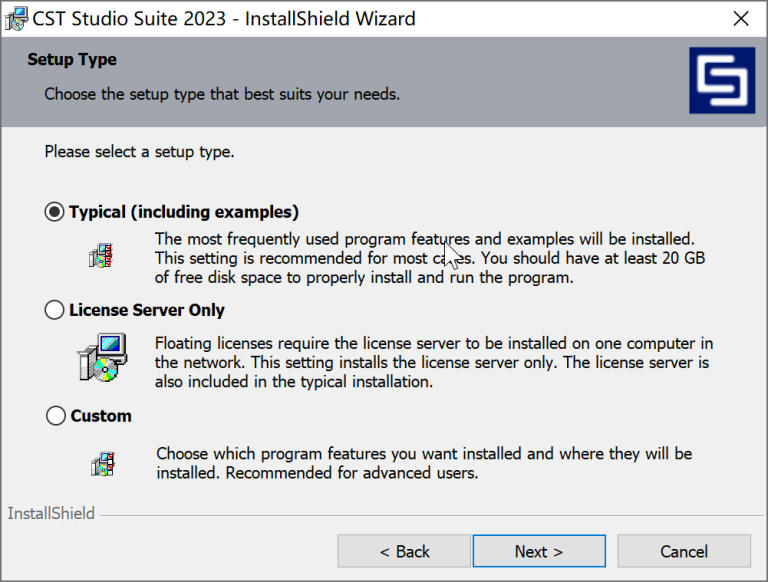Image resolution: width=768 pixels, height=582 pixels.
Task: Click the Typical setup type icon
Action: tap(100, 255)
